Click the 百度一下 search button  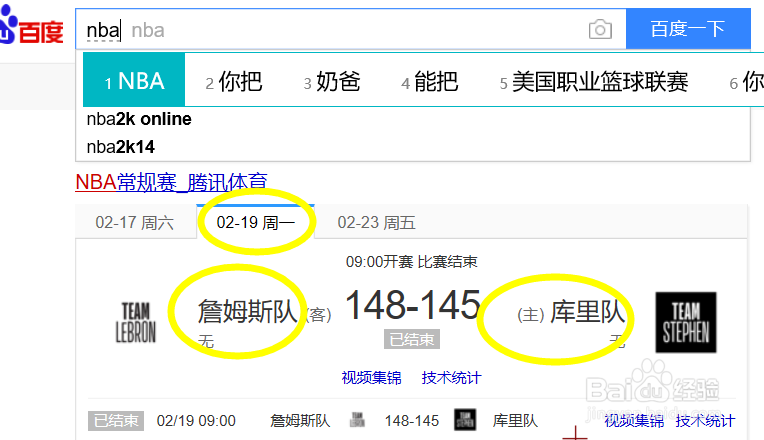(688, 29)
